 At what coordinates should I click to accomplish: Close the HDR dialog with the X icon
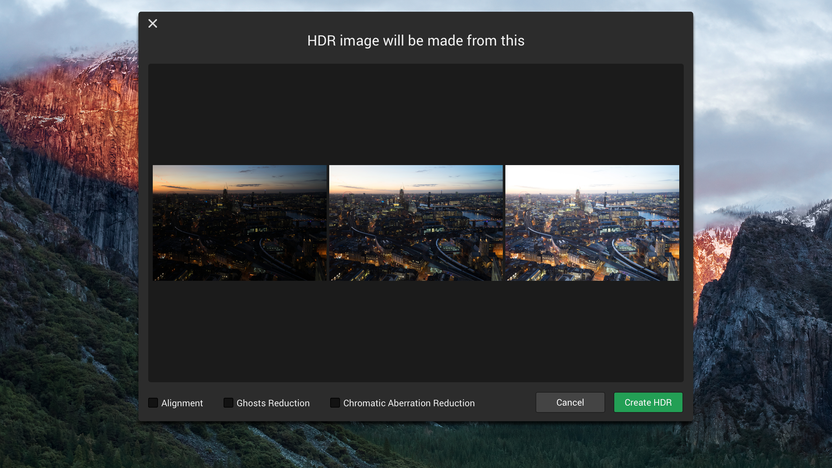click(x=153, y=23)
